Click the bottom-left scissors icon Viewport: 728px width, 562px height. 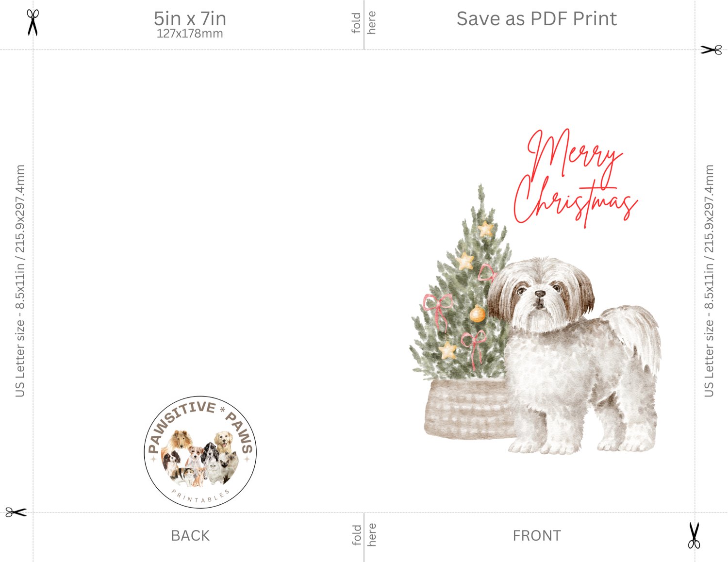16,512
